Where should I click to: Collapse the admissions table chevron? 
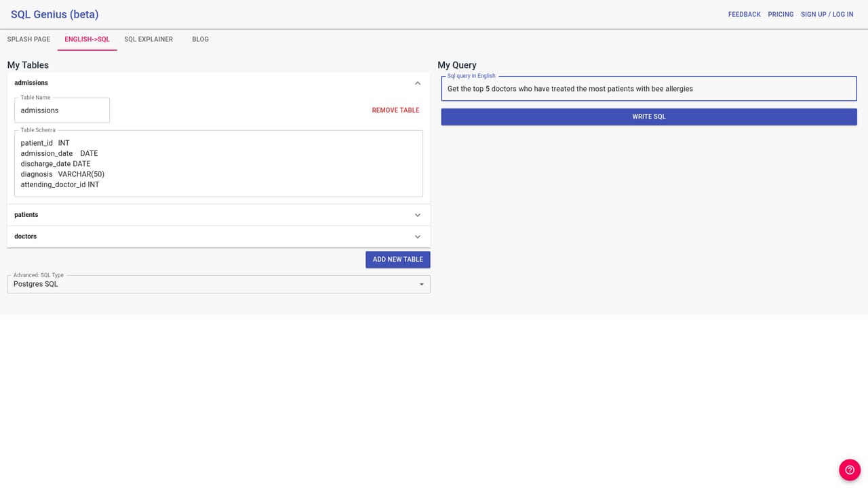[418, 83]
